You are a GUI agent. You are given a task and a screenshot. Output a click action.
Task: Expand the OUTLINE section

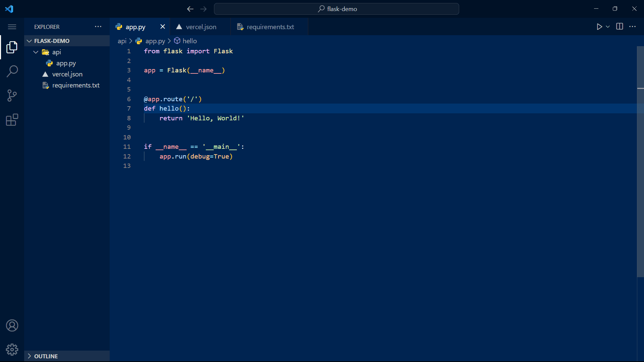pos(30,356)
